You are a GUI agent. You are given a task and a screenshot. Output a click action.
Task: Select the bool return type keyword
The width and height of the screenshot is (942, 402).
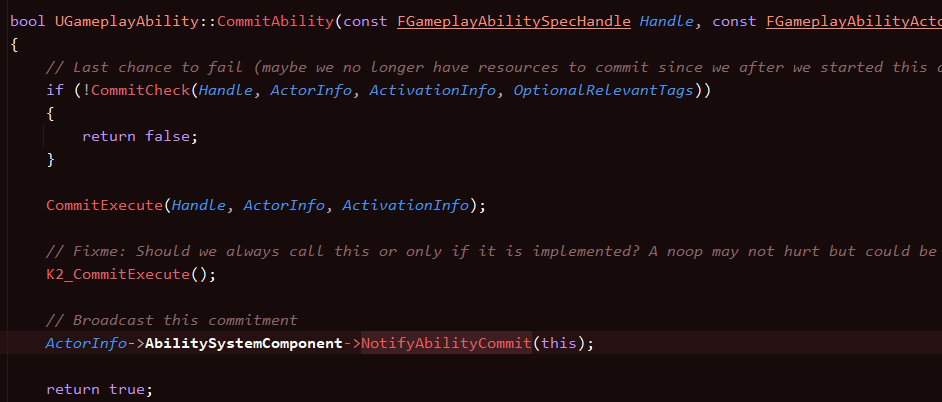[x=28, y=21]
